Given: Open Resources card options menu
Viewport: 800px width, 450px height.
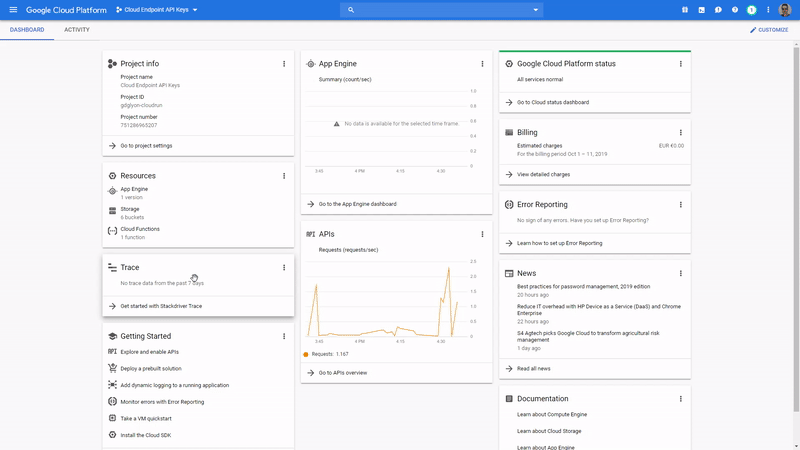Looking at the screenshot, I should click(284, 176).
